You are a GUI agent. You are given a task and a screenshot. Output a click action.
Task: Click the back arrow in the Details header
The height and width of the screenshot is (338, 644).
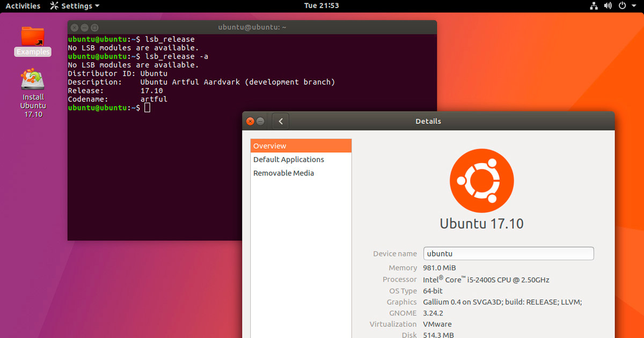pos(280,121)
